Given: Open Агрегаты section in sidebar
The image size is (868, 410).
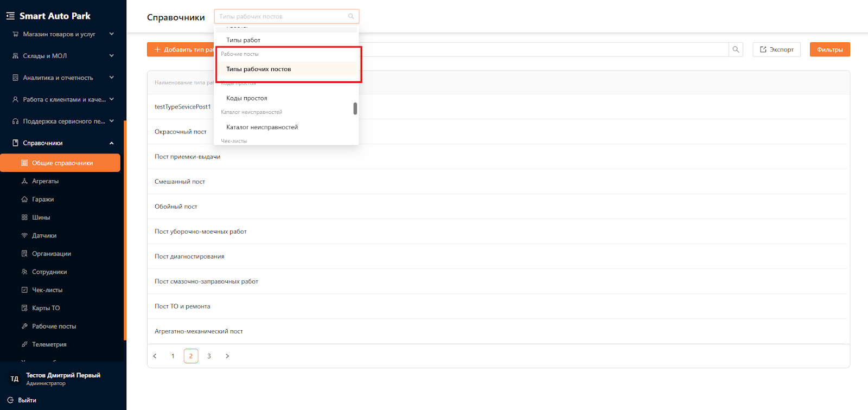Looking at the screenshot, I should 45,181.
